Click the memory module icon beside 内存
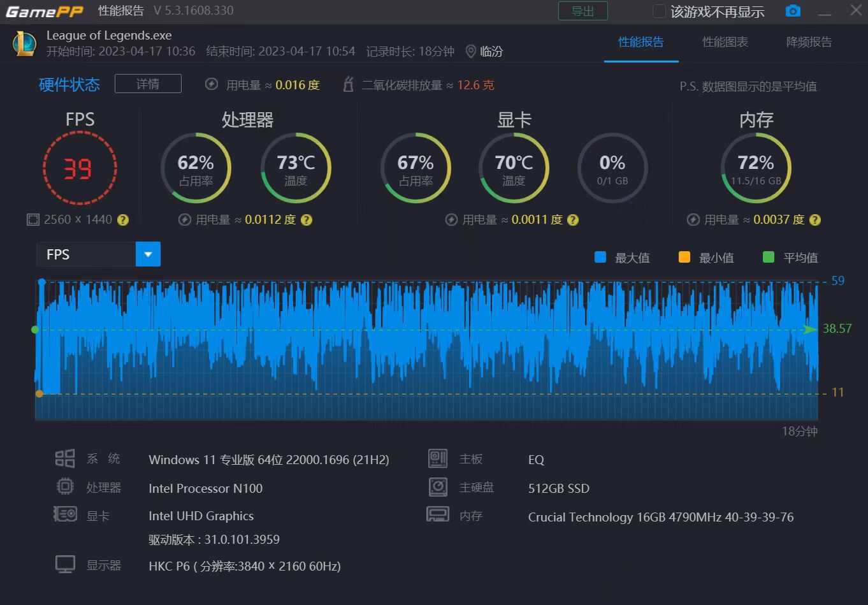The image size is (868, 605). click(x=438, y=514)
